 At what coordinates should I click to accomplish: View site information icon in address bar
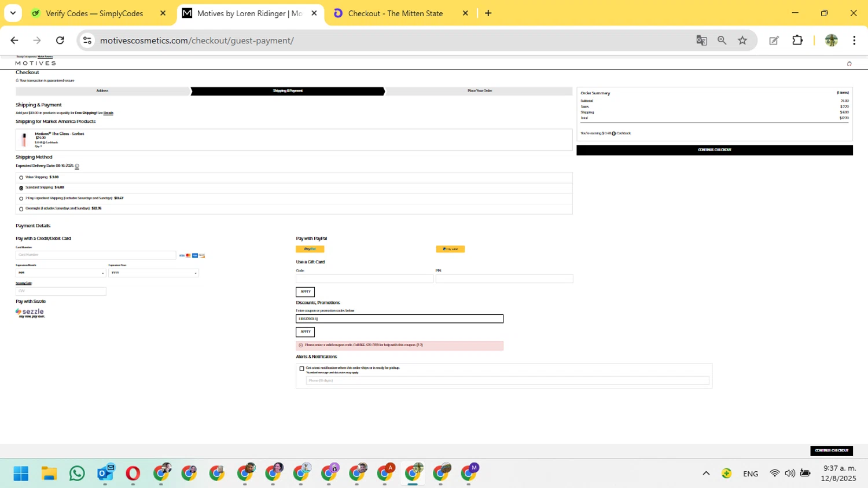(87, 41)
